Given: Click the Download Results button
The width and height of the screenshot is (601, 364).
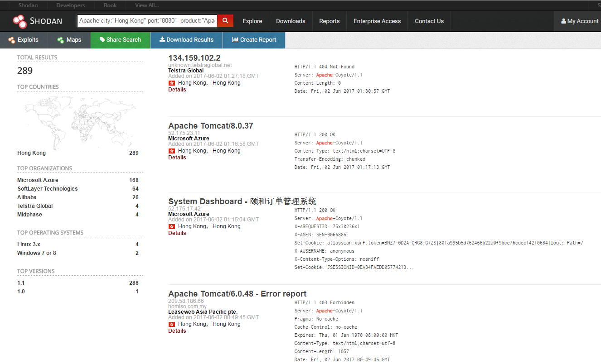Looking at the screenshot, I should pos(186,40).
